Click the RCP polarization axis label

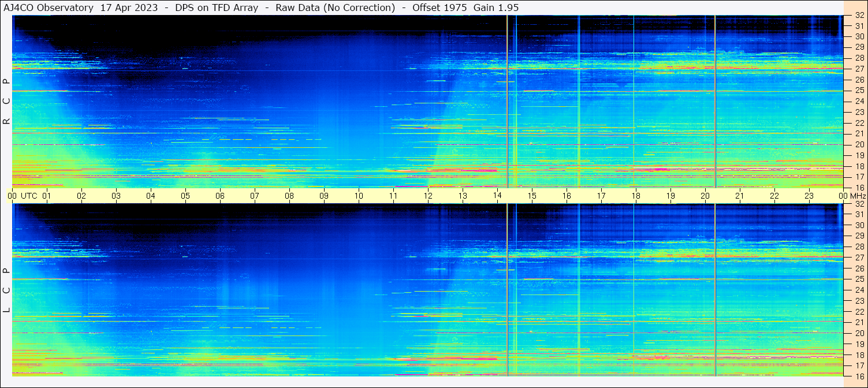pyautogui.click(x=6, y=102)
